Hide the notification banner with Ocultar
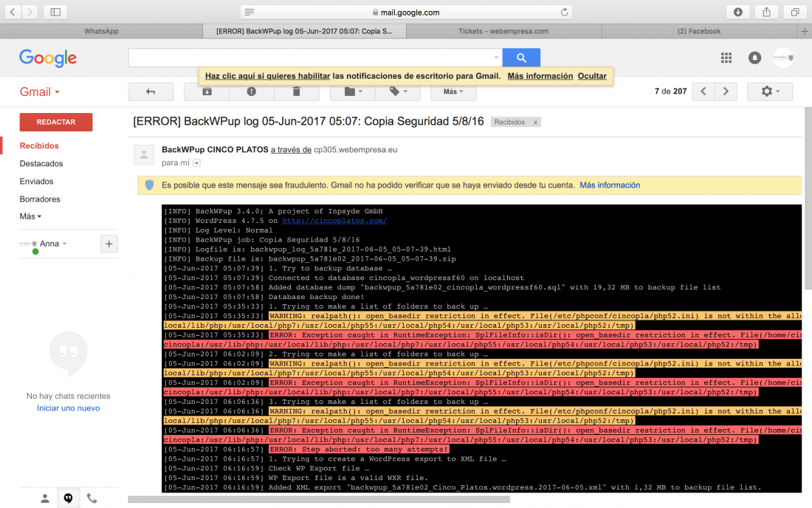 (592, 76)
